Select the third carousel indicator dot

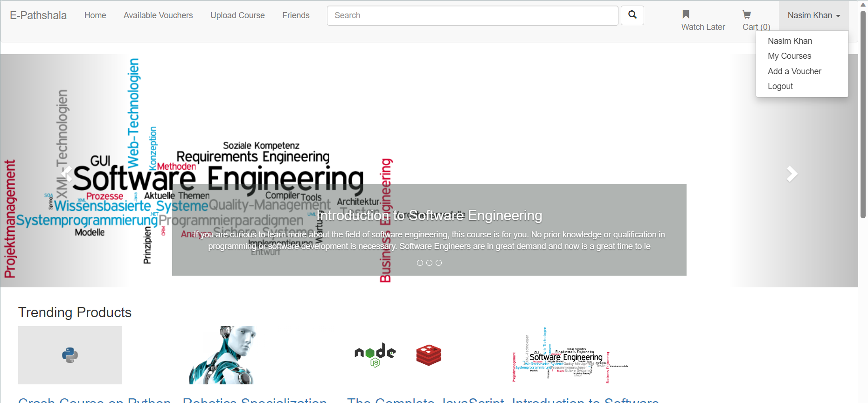(x=438, y=263)
